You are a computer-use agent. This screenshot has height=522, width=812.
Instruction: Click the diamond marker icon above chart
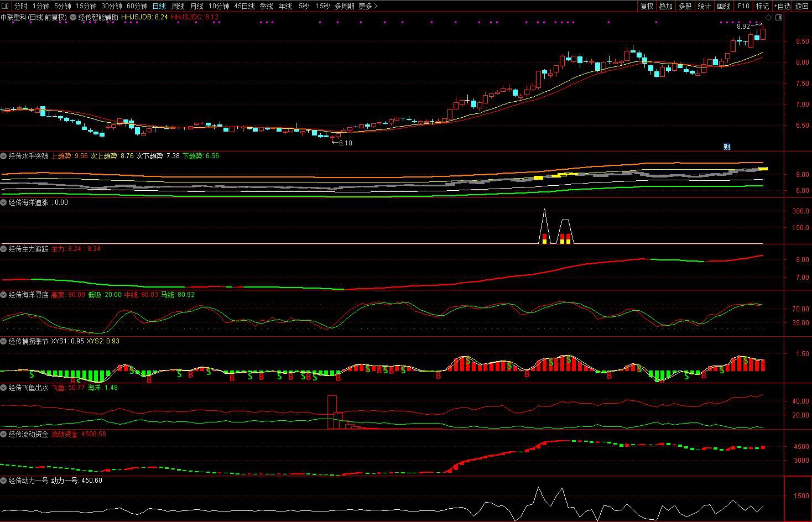(768, 18)
